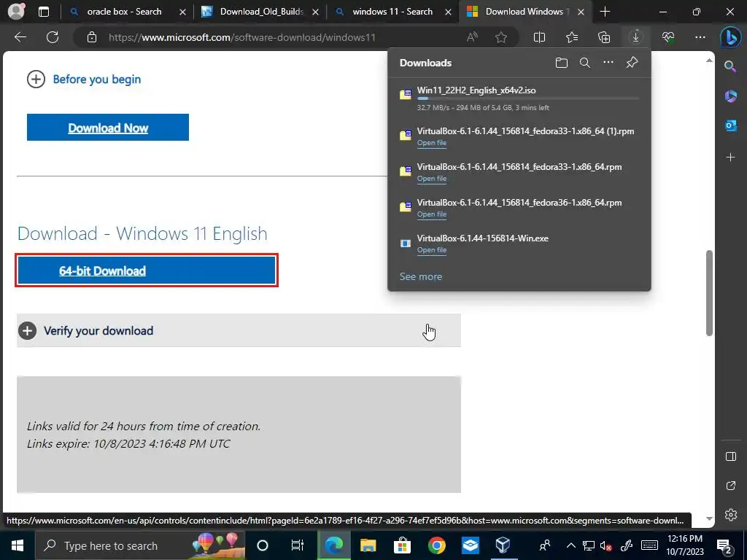Screen dimensions: 747x560
Task: Open Edge Settings and more menu
Action: (x=700, y=37)
